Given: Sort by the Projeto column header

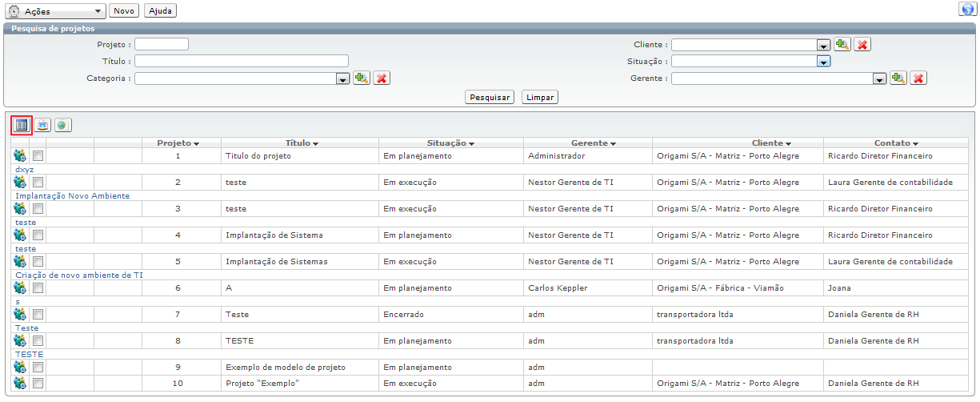Looking at the screenshot, I should pos(178,143).
